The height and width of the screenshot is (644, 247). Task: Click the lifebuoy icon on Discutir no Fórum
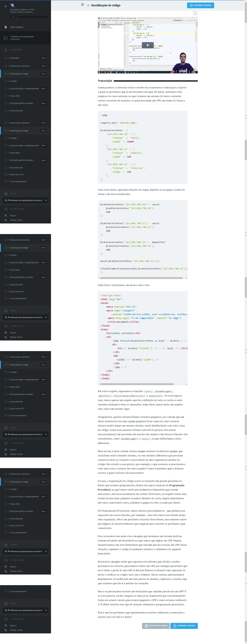point(146,626)
